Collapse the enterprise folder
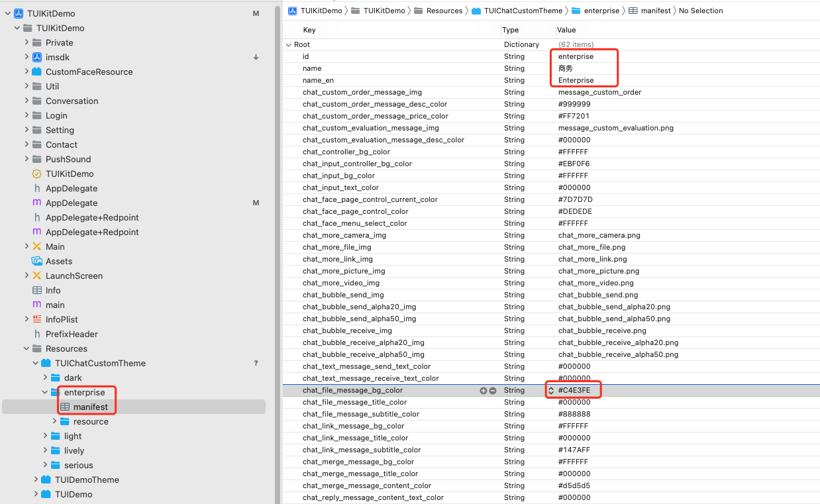The height and width of the screenshot is (504, 820). click(x=45, y=392)
